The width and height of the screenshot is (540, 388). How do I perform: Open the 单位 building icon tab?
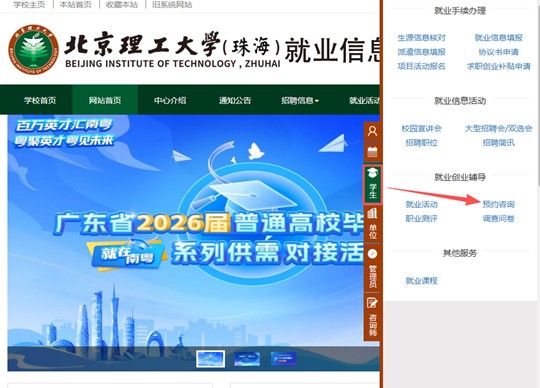[372, 223]
